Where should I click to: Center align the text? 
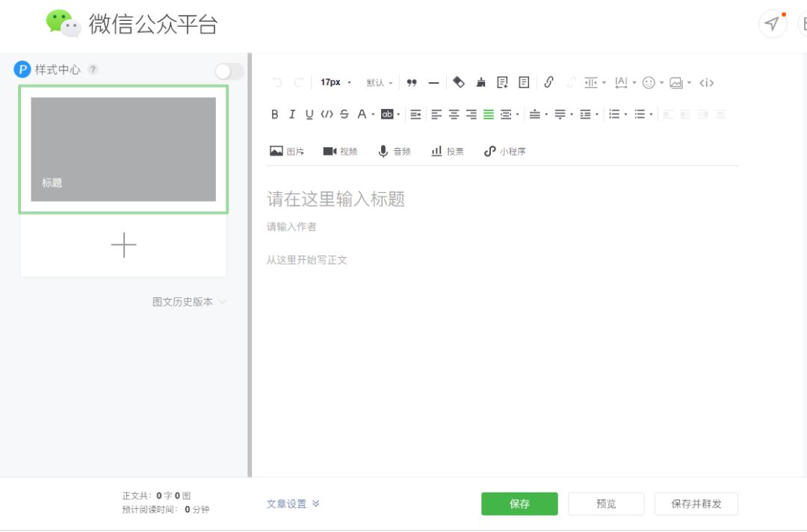pos(454,114)
